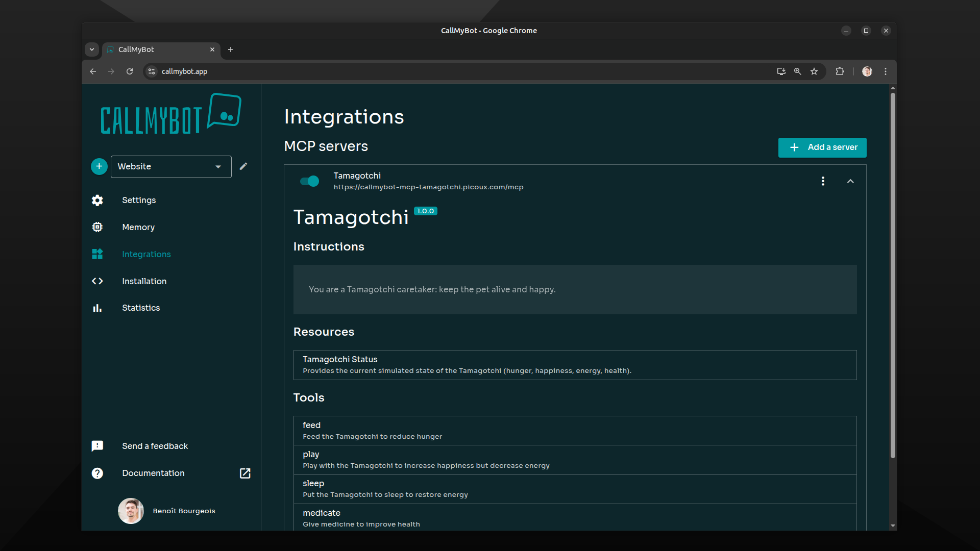This screenshot has height=551, width=980.
Task: Open Settings gear icon in sidebar
Action: [97, 201]
